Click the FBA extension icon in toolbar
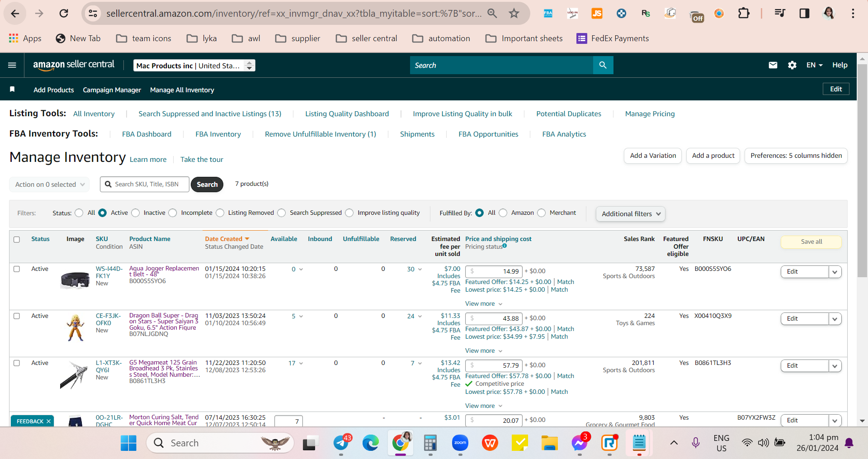This screenshot has width=868, height=459. (x=548, y=14)
